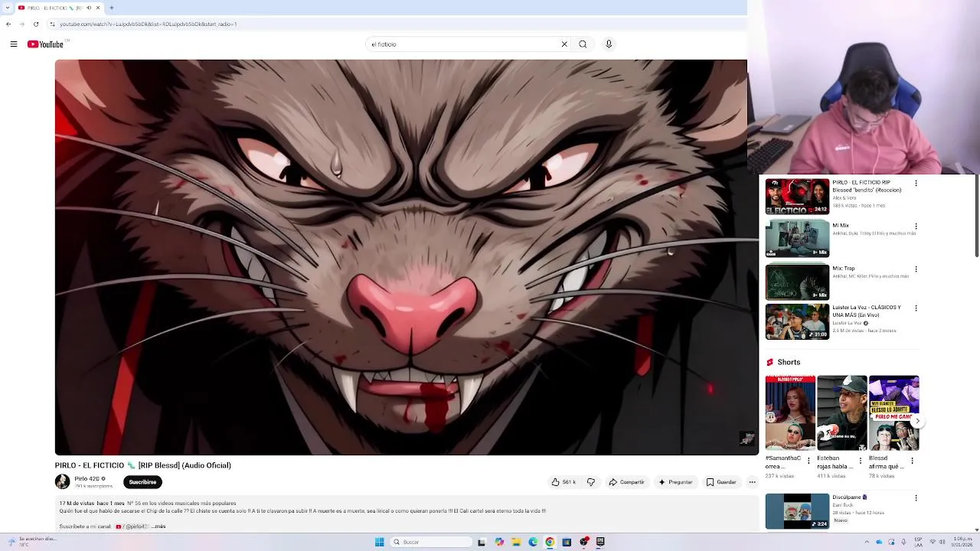Open the Pirlo 420 channel name link
Screen dimensions: 980x551
(x=87, y=479)
